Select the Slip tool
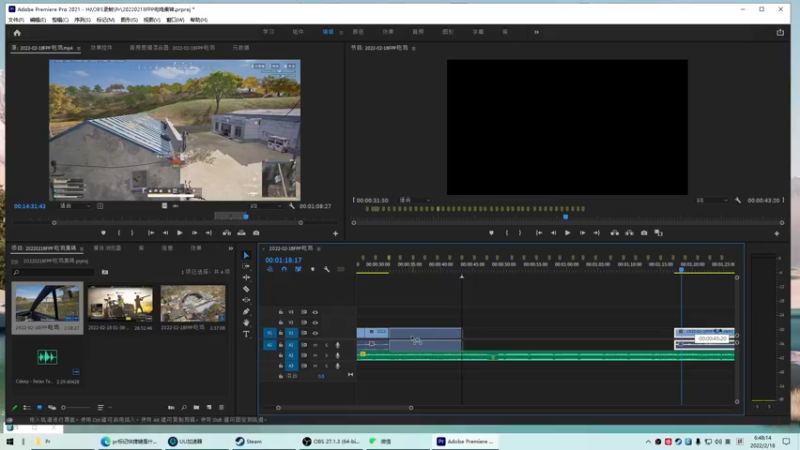800x450 pixels. (x=246, y=300)
